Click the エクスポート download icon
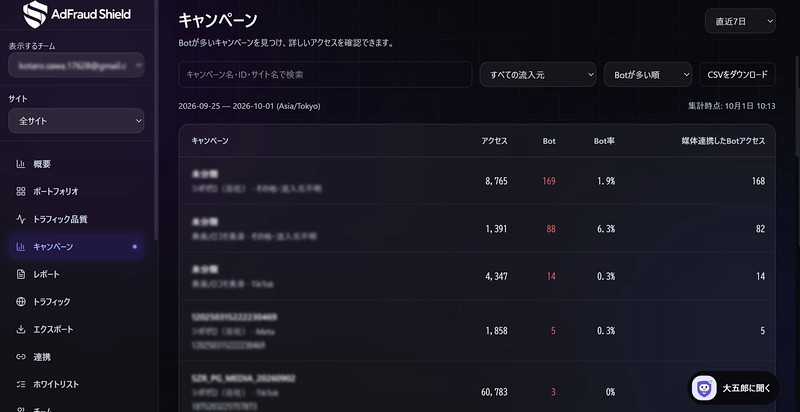This screenshot has width=800, height=412. click(x=21, y=329)
